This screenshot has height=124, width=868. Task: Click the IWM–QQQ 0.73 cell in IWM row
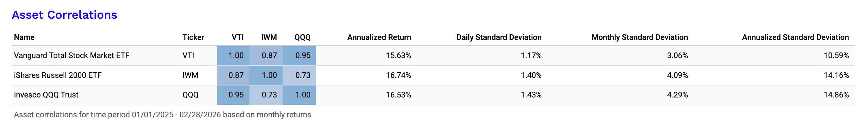click(300, 75)
